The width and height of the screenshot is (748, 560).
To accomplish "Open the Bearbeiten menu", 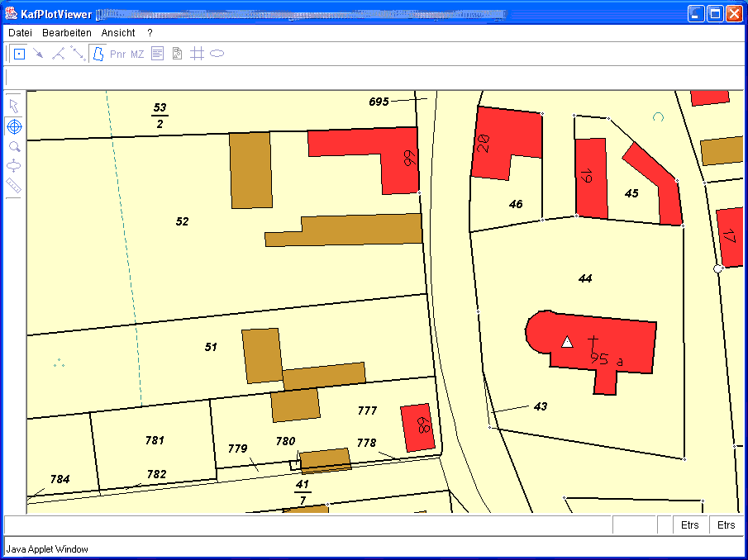I will point(67,33).
